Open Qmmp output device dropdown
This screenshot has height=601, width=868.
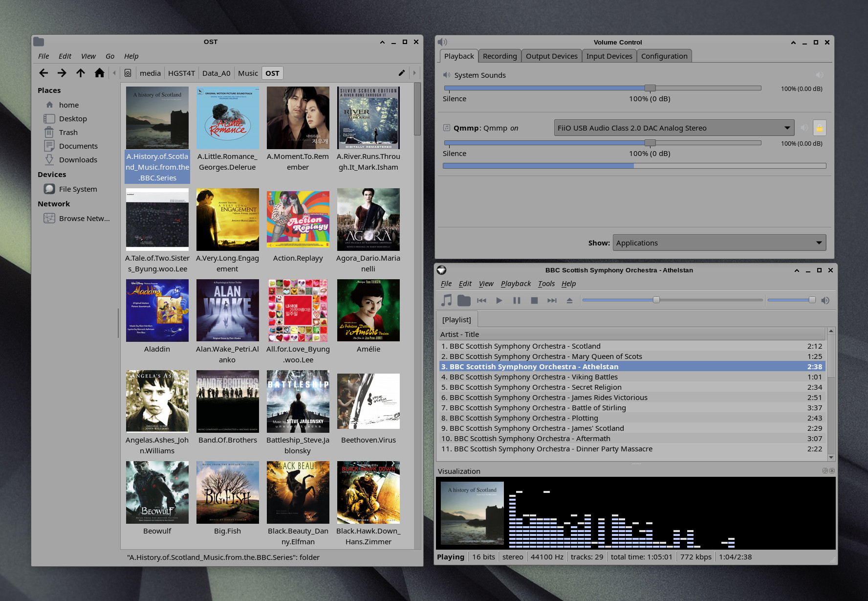click(x=674, y=128)
